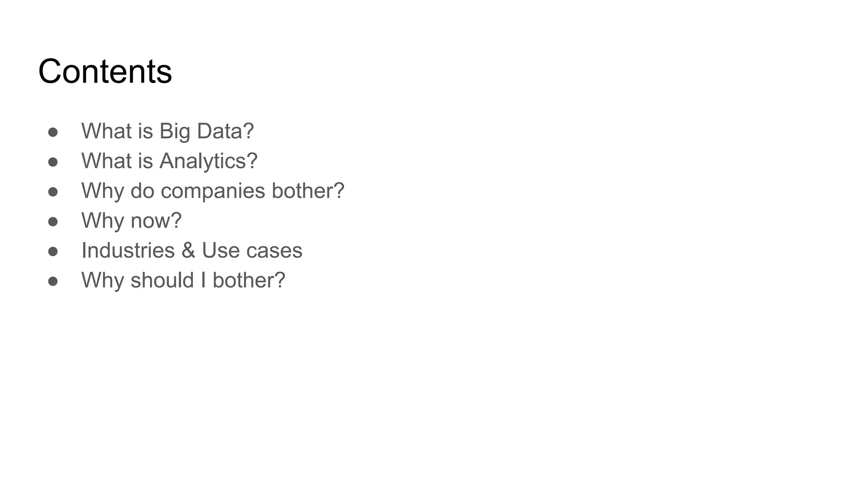The image size is (868, 488).
Task: Click the words 'Use cases' in fifth bullet
Action: [x=252, y=250]
